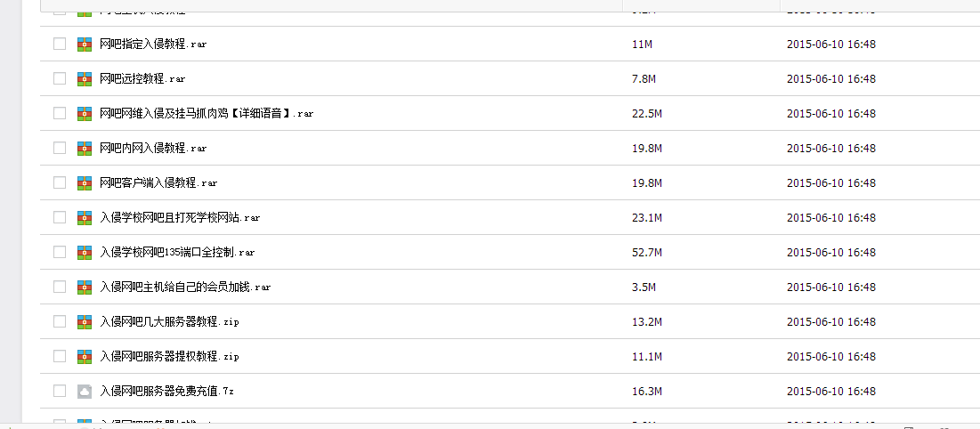
Task: Click the archive icon for 网吧指定入侵教程.rar
Action: (85, 45)
